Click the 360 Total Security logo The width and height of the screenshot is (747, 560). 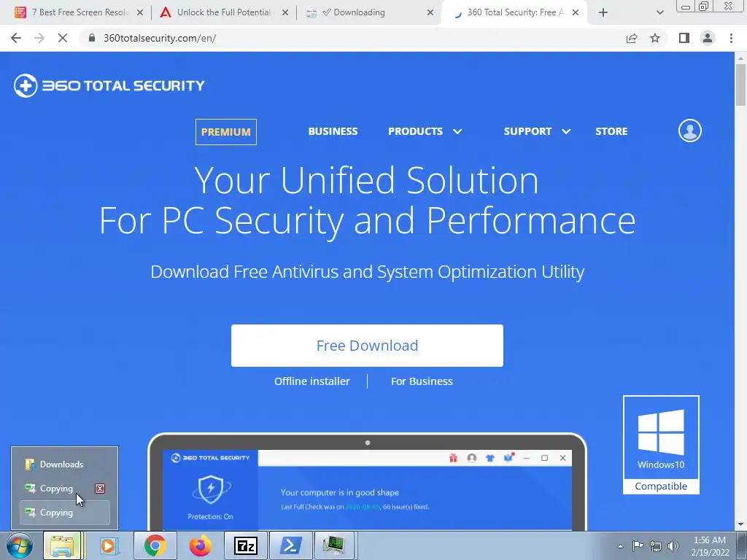tap(109, 86)
